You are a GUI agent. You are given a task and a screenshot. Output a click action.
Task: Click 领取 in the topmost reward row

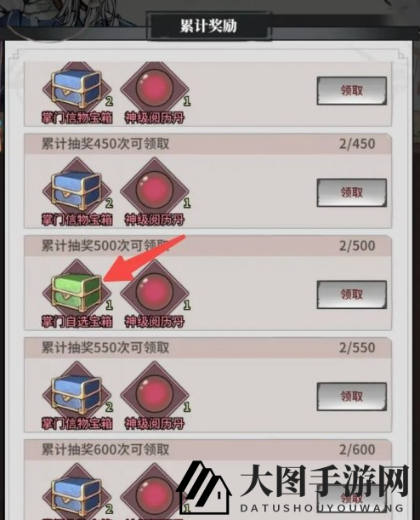(x=352, y=91)
